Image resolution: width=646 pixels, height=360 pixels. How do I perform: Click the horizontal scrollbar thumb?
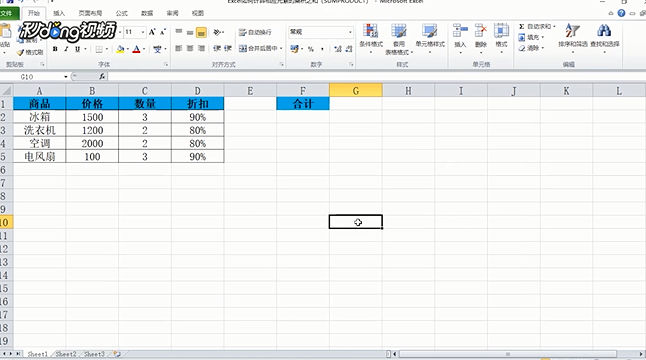click(x=508, y=354)
